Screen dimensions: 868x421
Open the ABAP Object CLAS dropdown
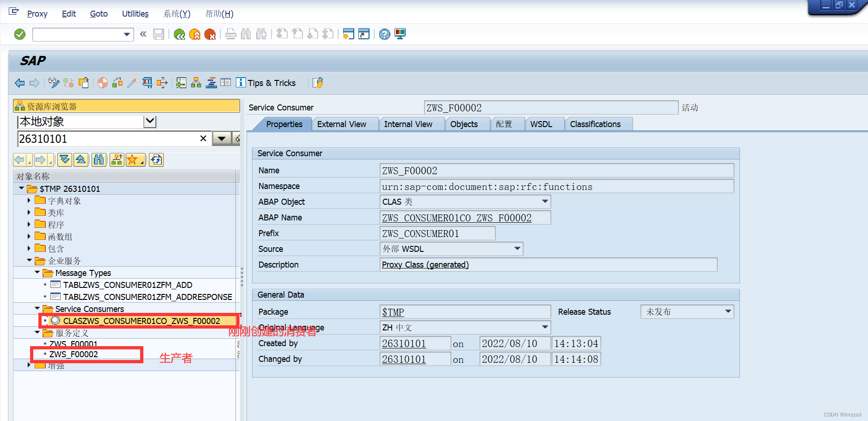pyautogui.click(x=545, y=201)
